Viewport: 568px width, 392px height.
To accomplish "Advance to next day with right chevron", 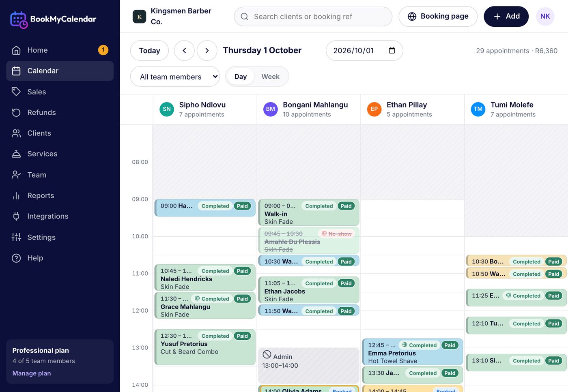I will point(207,51).
